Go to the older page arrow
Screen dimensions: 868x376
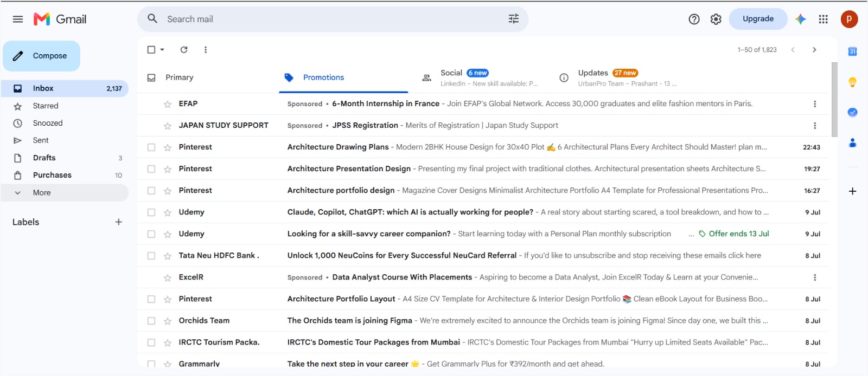point(814,50)
